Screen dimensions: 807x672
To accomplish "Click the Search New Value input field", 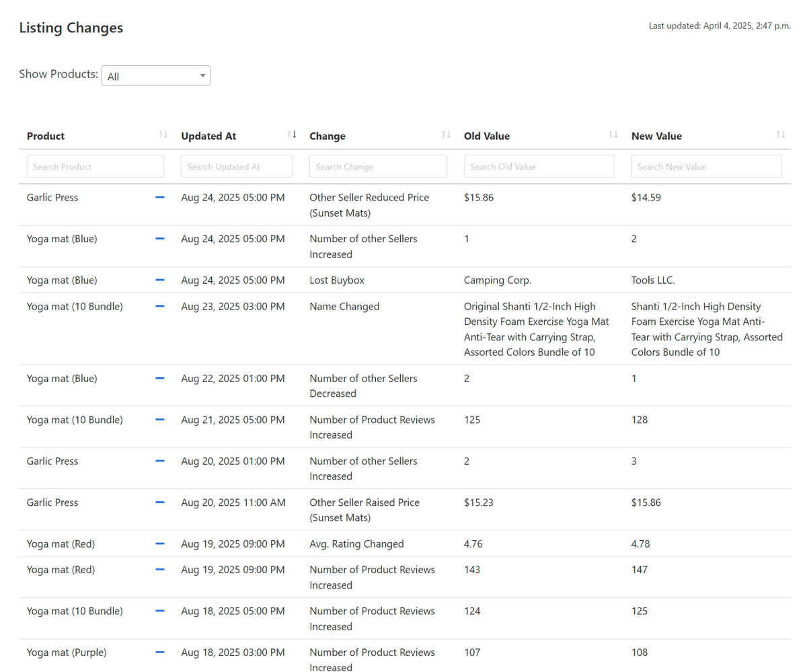I will (x=706, y=166).
